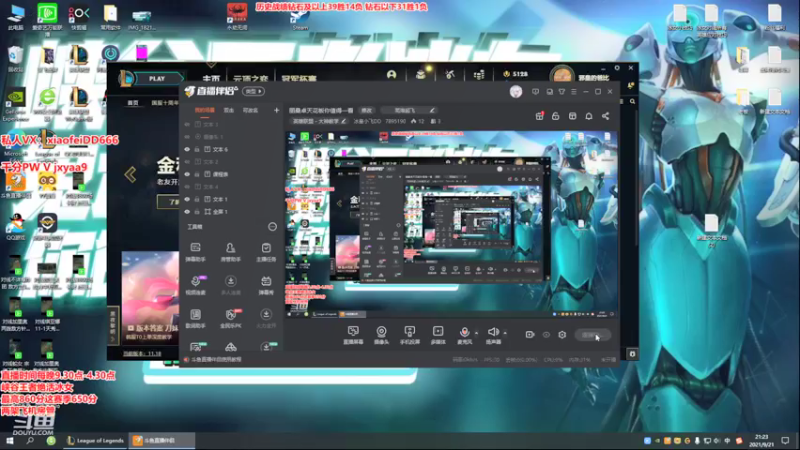800x450 pixels.
Task: Click the stream preview area
Action: [x=451, y=225]
